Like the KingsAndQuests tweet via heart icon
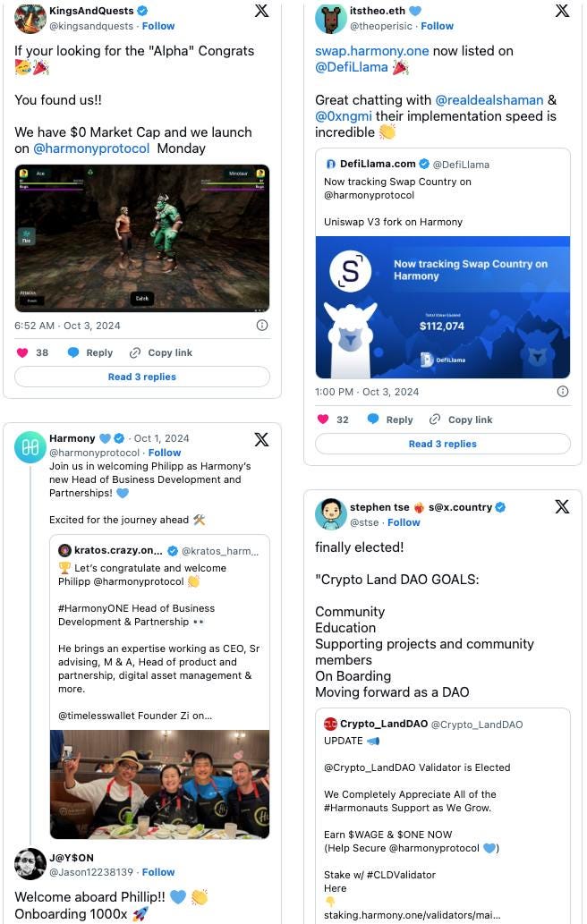 (x=22, y=352)
